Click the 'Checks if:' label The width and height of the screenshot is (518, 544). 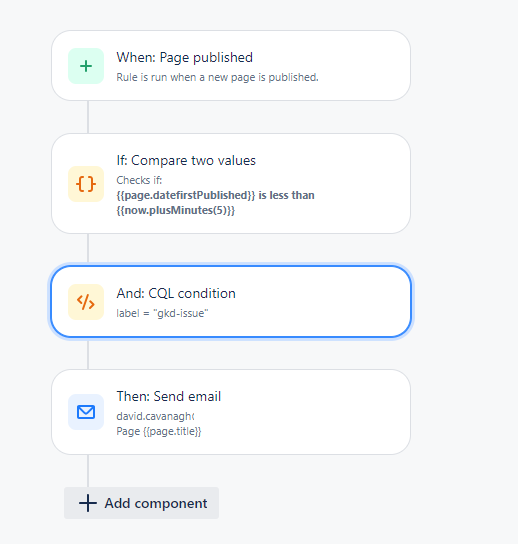pyautogui.click(x=139, y=180)
